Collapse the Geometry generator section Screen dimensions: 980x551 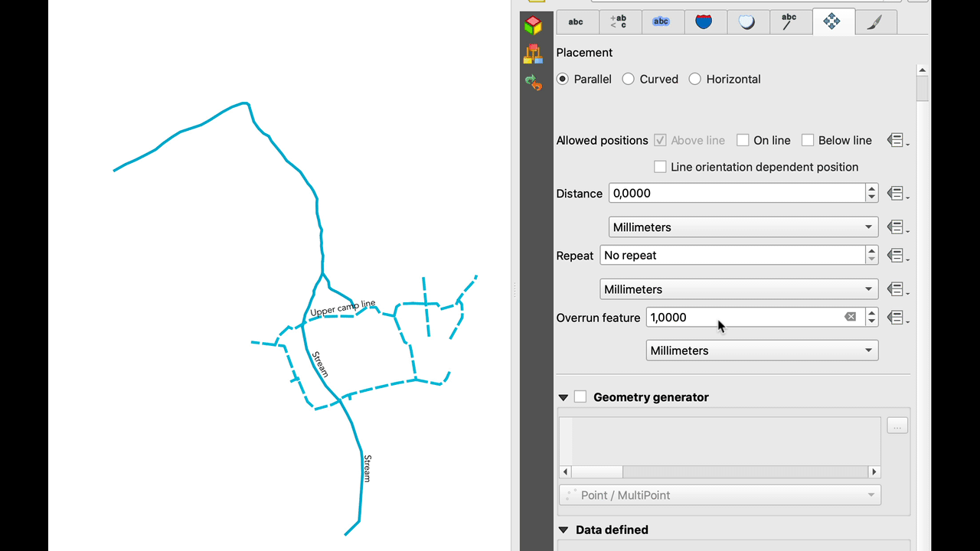coord(563,397)
